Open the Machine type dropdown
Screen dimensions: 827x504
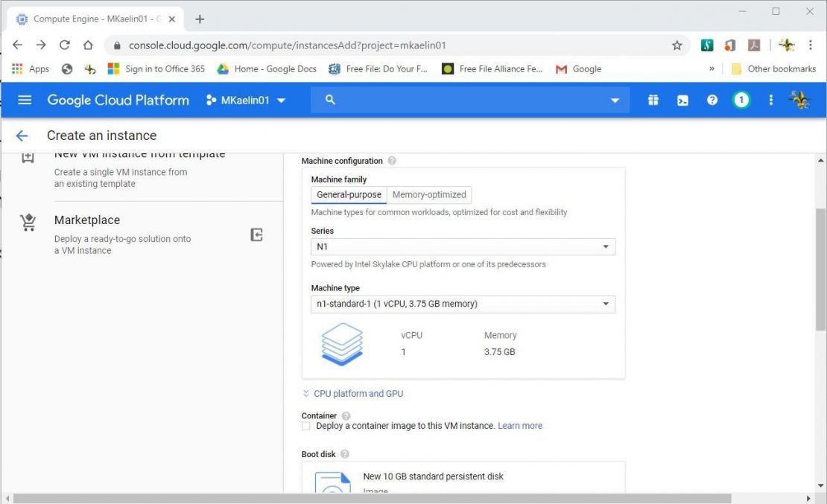[x=462, y=304]
